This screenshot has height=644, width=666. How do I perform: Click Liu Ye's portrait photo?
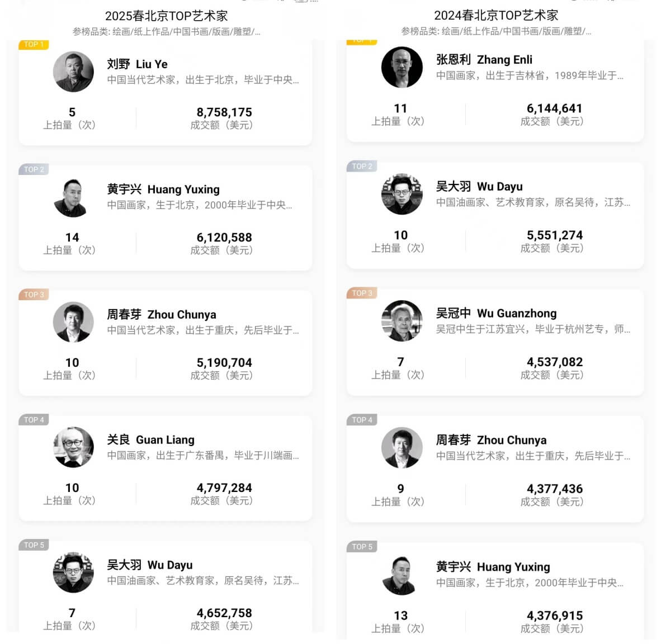click(73, 72)
